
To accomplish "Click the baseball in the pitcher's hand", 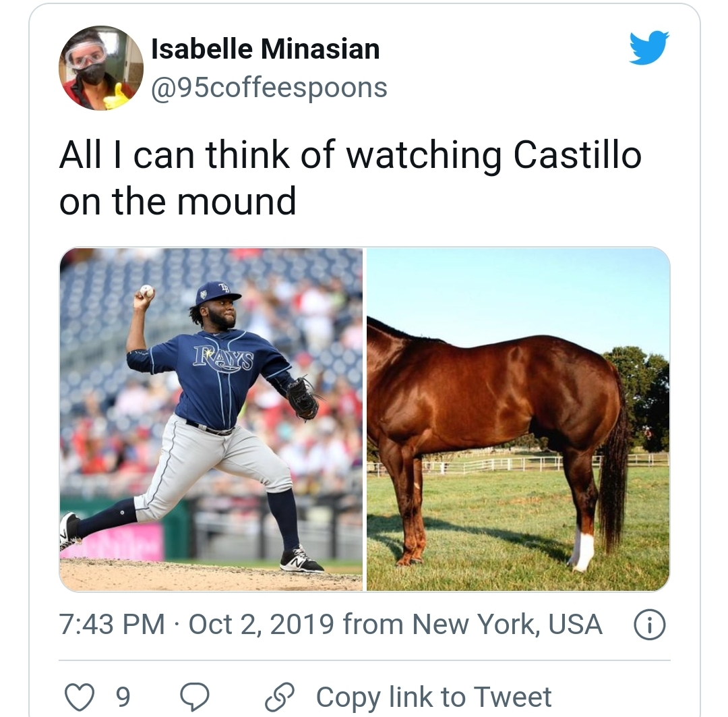I will click(147, 291).
